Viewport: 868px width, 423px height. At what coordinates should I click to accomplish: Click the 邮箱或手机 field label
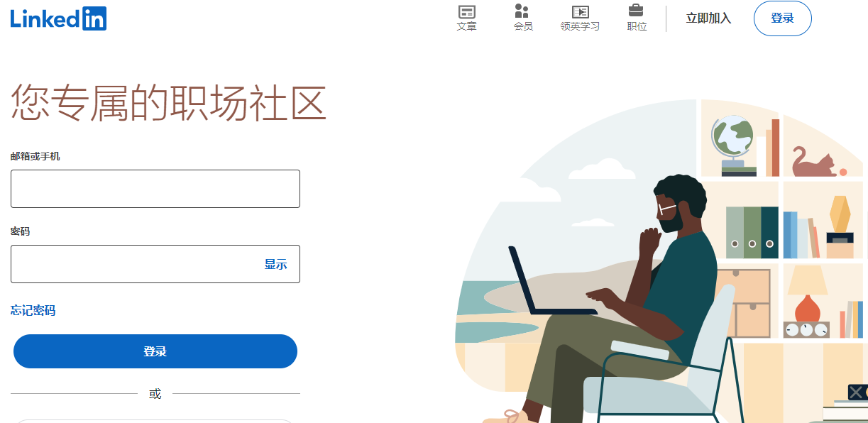(35, 156)
